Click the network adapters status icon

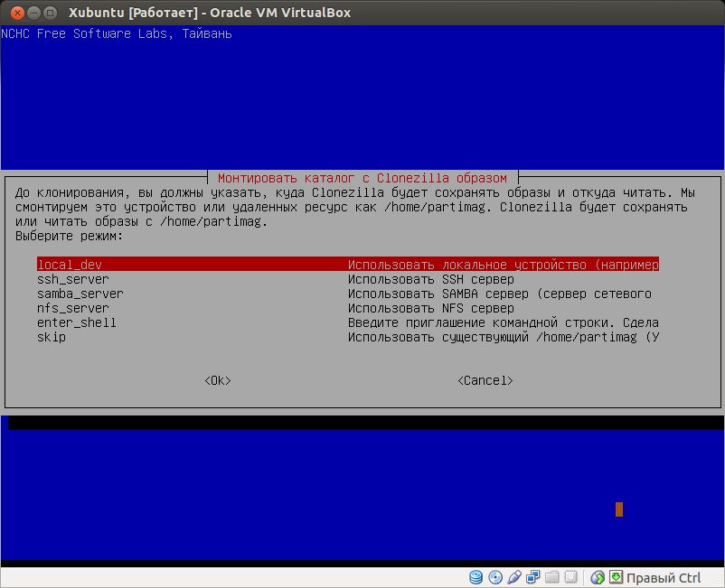point(533,577)
